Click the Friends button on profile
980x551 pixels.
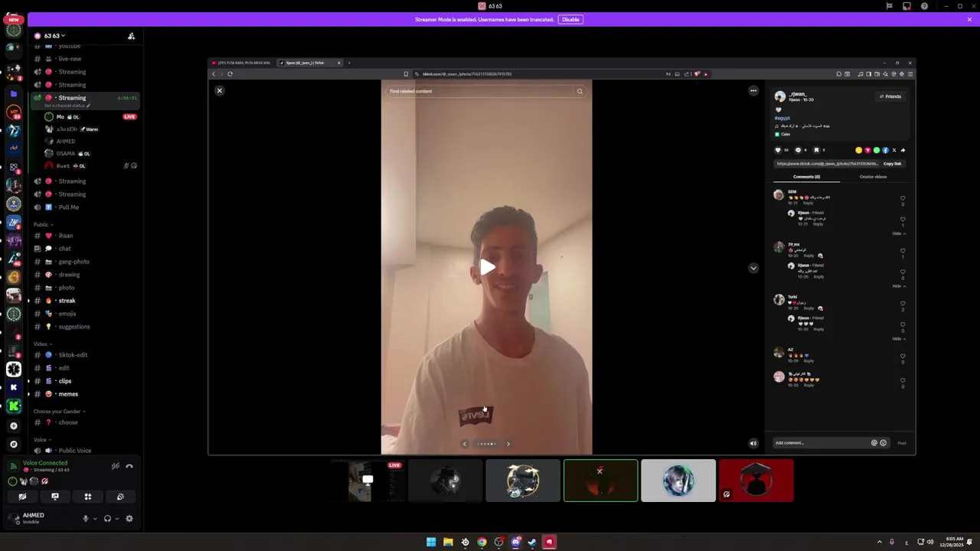(890, 96)
